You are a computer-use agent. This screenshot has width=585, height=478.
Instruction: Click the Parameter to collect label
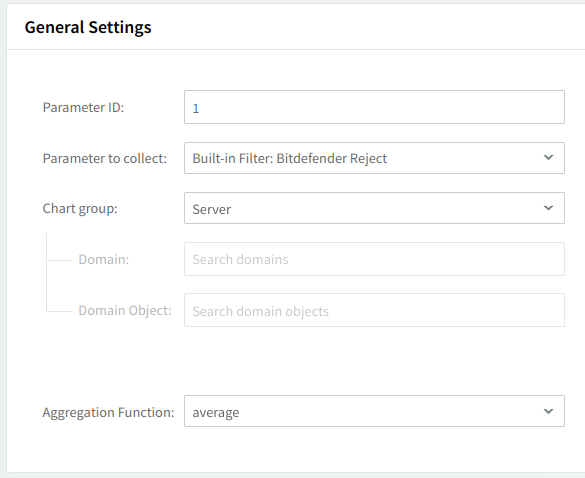[104, 159]
